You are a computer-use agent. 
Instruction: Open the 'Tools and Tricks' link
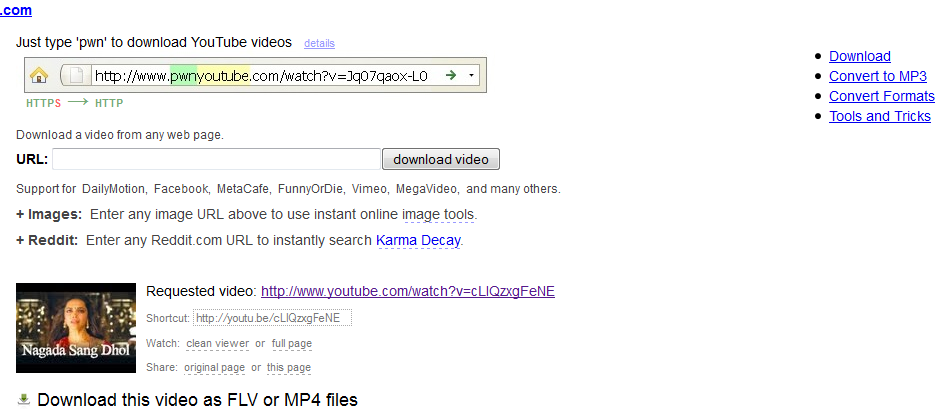[880, 117]
